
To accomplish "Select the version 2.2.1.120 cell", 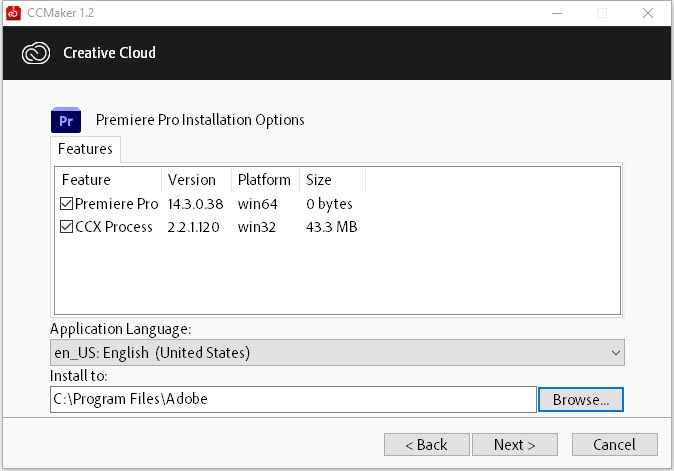I will [193, 227].
